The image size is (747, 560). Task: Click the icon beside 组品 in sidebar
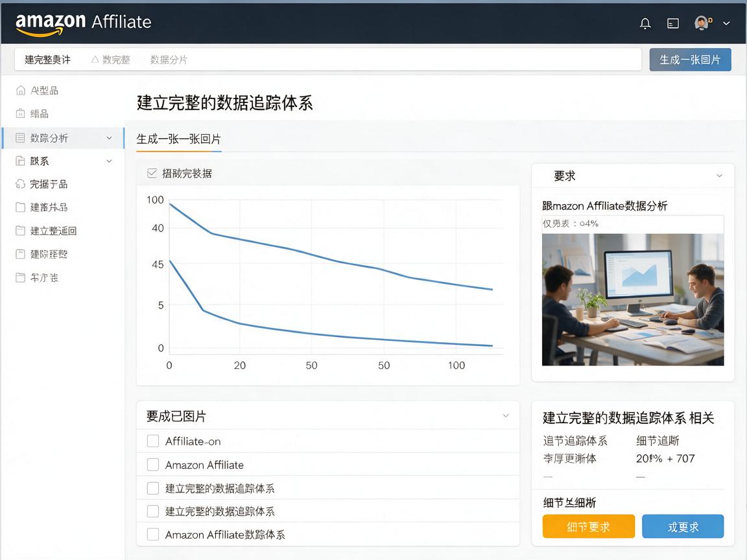tap(21, 113)
